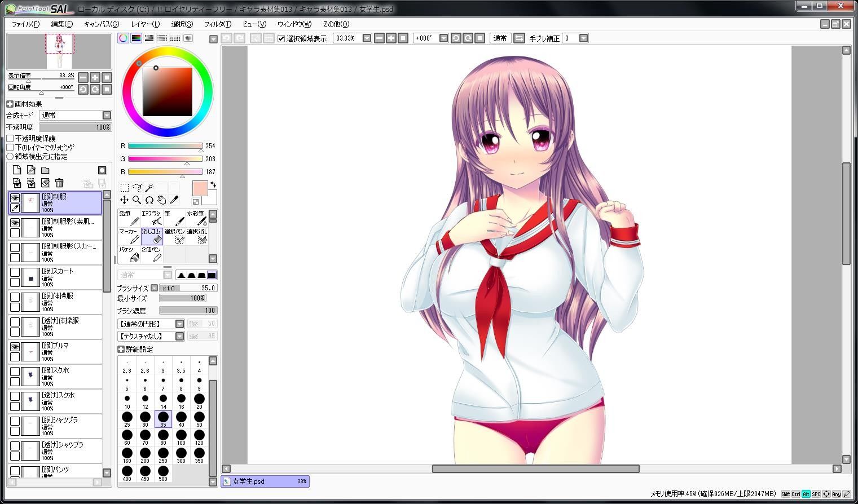858x504 pixels.
Task: Show the [服]スカート layer
Action: click(15, 272)
